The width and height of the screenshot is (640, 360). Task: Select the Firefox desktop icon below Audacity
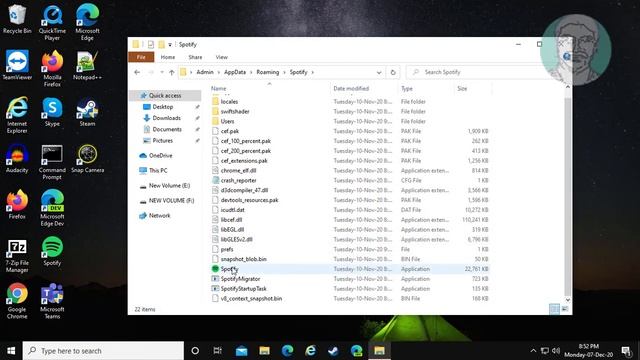point(17,204)
